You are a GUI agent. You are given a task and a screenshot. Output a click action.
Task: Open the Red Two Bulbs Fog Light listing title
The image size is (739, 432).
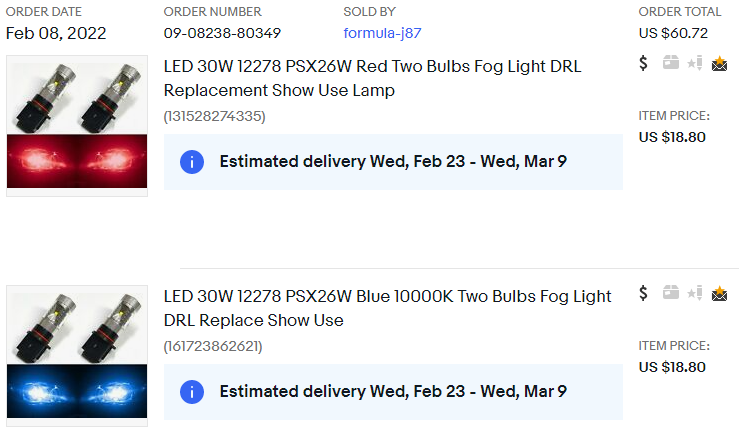372,78
